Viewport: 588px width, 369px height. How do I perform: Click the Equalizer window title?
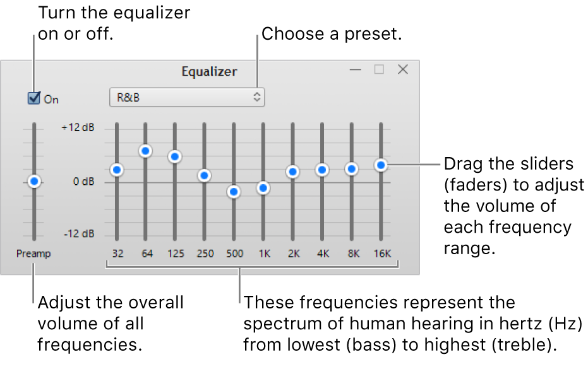click(x=209, y=71)
